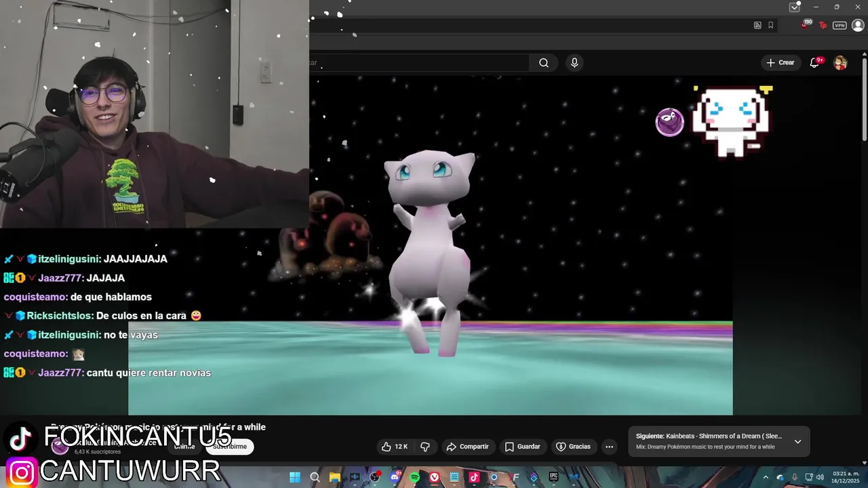Screen dimensions: 868x488
Task: Expand the tab list dropdown in title bar
Action: (794, 7)
